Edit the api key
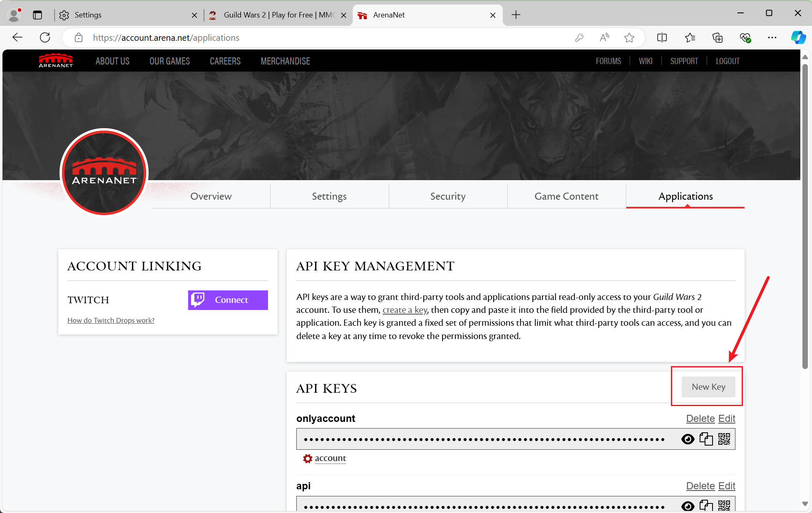812x513 pixels. pos(727,486)
